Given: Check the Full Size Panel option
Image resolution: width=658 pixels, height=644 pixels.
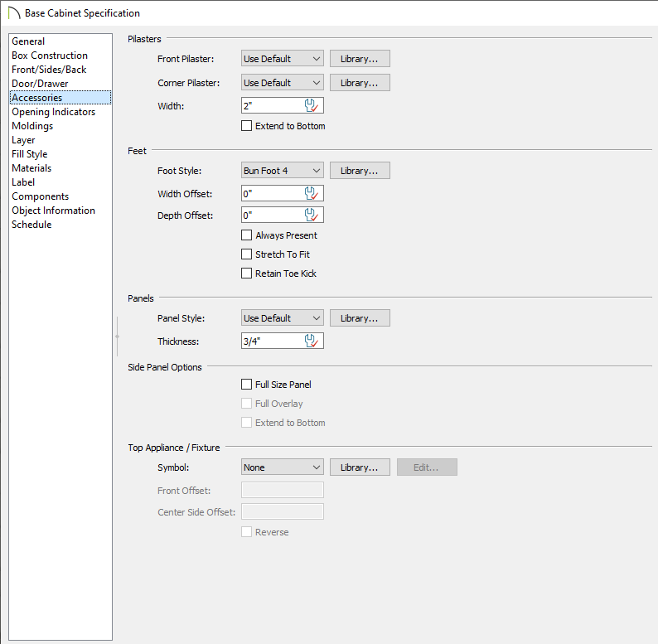Looking at the screenshot, I should (x=246, y=385).
